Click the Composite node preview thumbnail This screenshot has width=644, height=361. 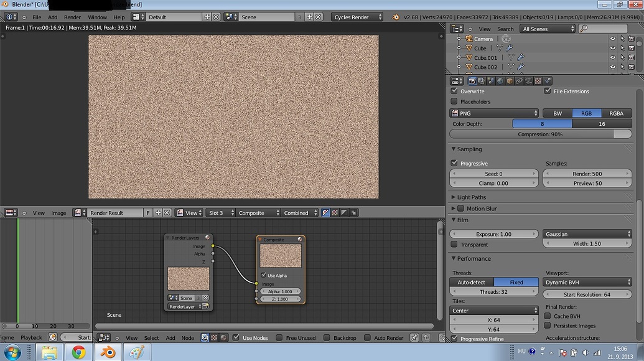[281, 255]
